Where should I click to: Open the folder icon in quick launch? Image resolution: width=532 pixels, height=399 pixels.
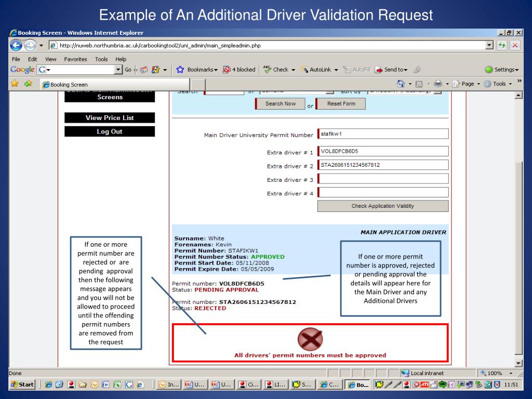[83, 384]
